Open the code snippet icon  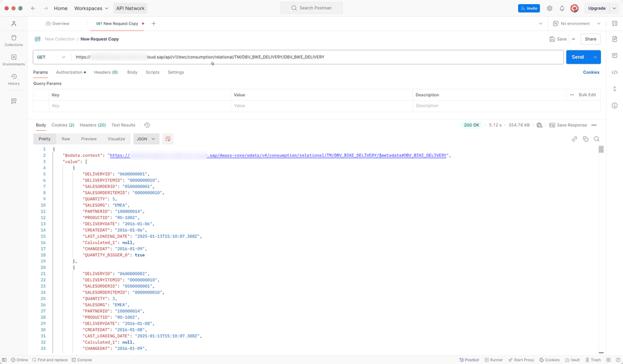614,72
